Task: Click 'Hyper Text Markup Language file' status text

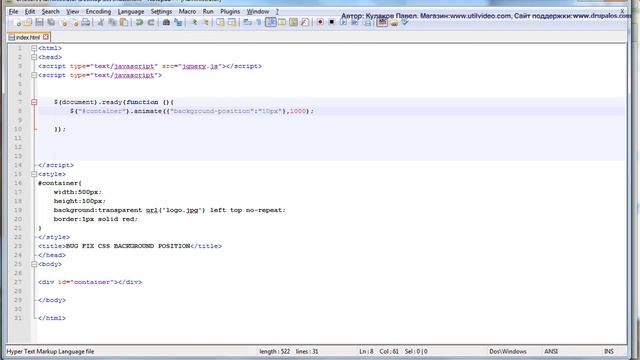Action: (x=50, y=351)
